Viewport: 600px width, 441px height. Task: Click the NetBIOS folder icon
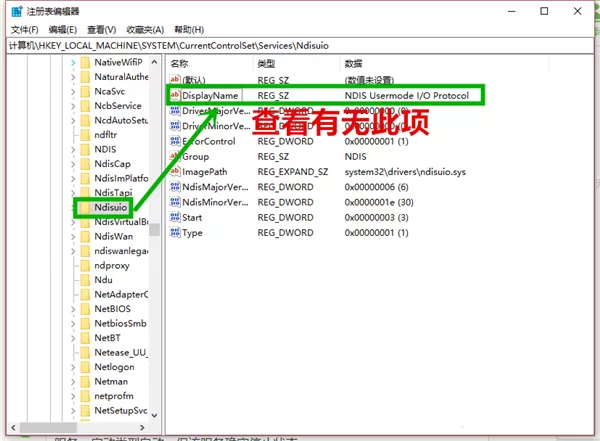pos(85,309)
